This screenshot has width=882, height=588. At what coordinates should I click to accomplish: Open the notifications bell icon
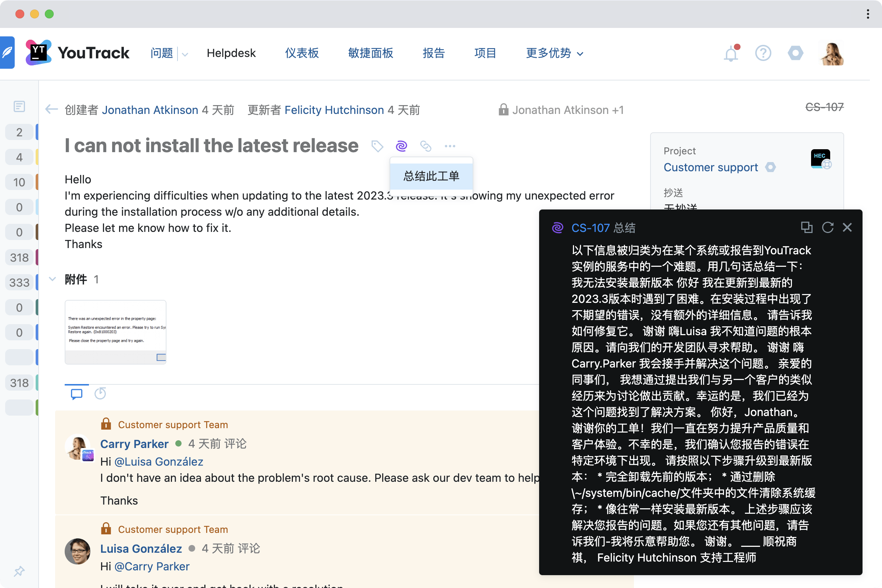click(731, 53)
